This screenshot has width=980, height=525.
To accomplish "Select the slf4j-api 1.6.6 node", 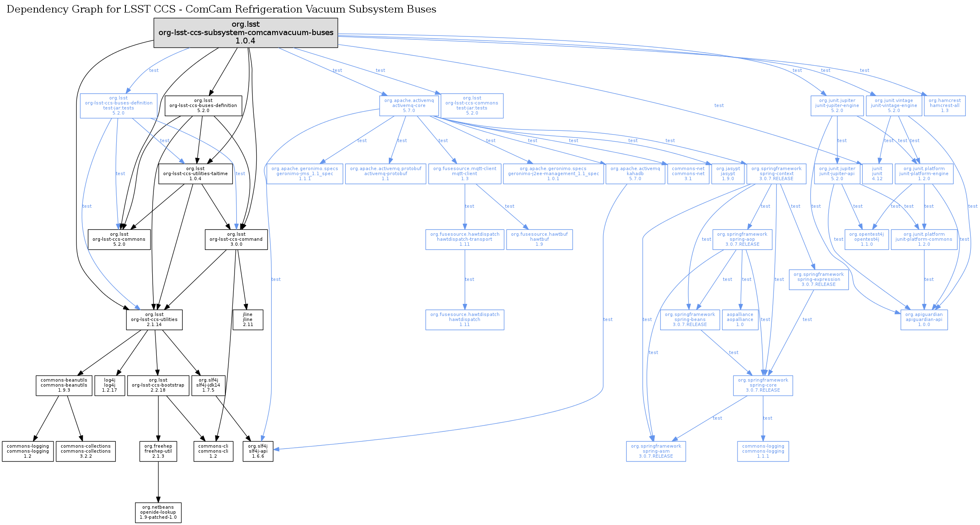I will 258,451.
